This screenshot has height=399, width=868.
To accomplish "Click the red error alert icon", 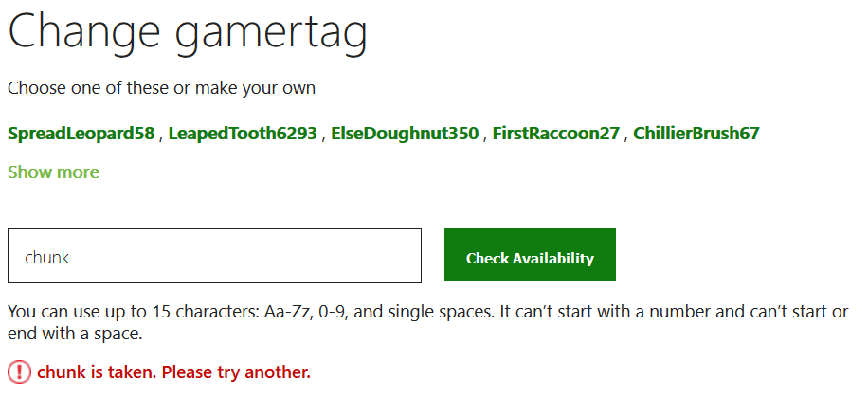I will click(19, 372).
